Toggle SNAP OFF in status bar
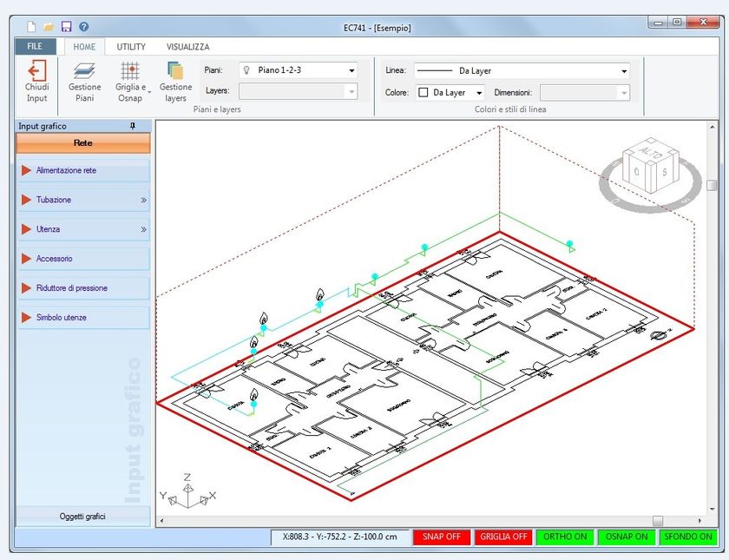 click(441, 537)
